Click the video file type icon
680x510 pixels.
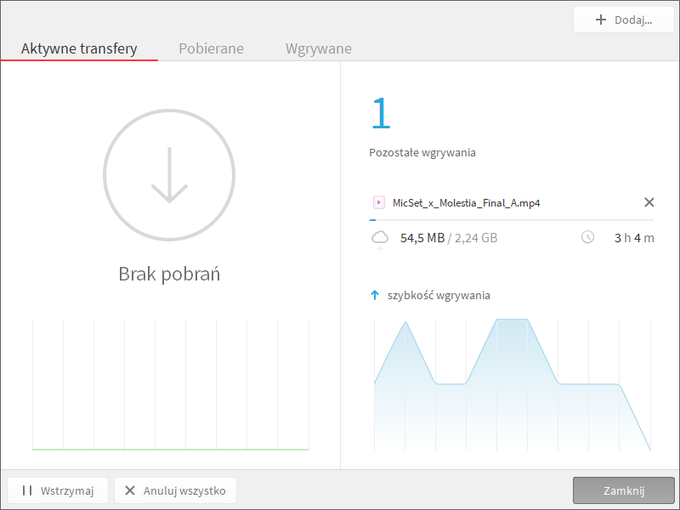(x=379, y=203)
